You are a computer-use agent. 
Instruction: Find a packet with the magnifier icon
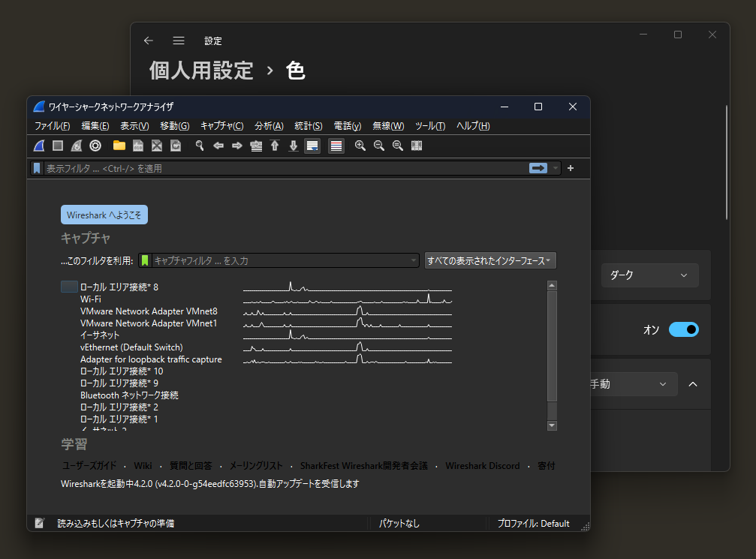(x=200, y=146)
